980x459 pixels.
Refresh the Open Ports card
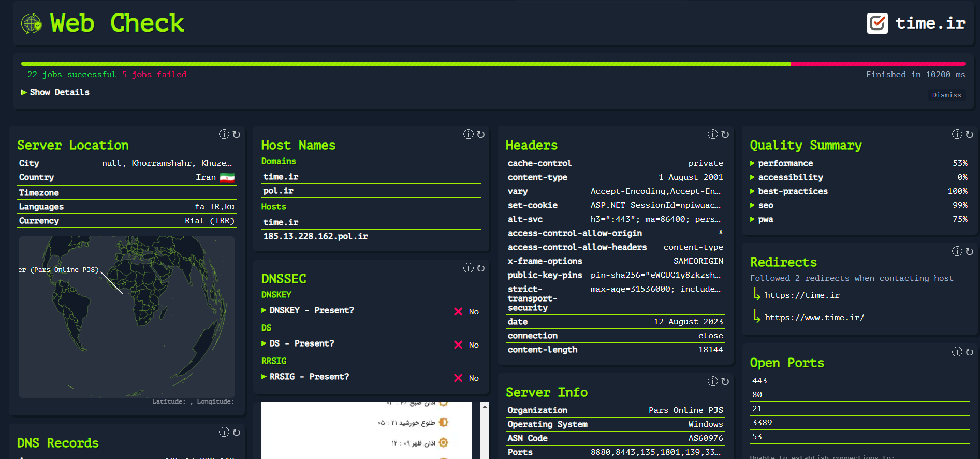coord(970,352)
